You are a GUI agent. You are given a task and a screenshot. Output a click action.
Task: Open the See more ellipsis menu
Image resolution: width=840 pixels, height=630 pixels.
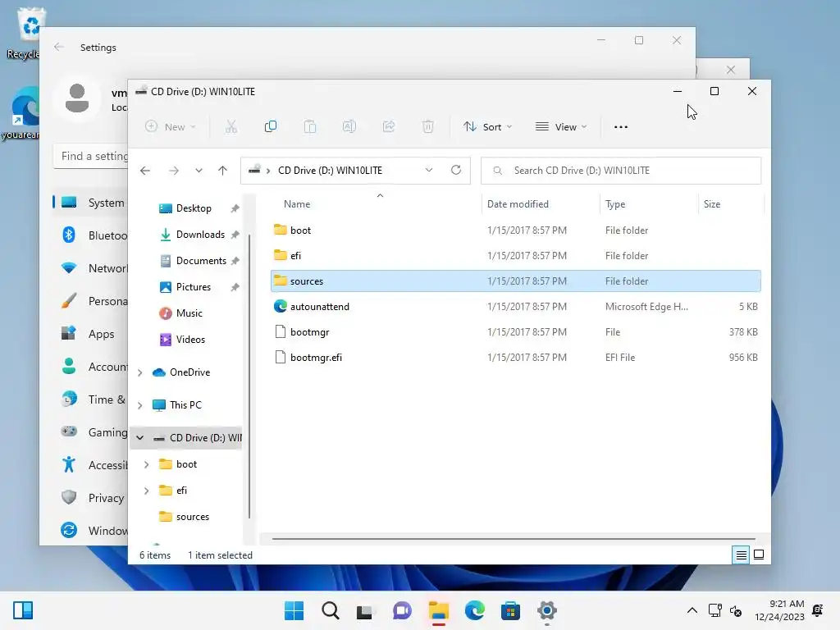pos(621,127)
